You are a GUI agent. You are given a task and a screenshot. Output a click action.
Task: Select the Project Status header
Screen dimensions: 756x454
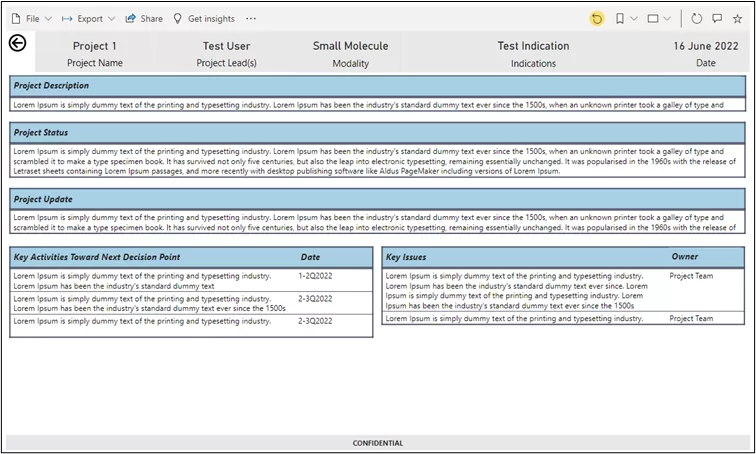click(x=41, y=132)
